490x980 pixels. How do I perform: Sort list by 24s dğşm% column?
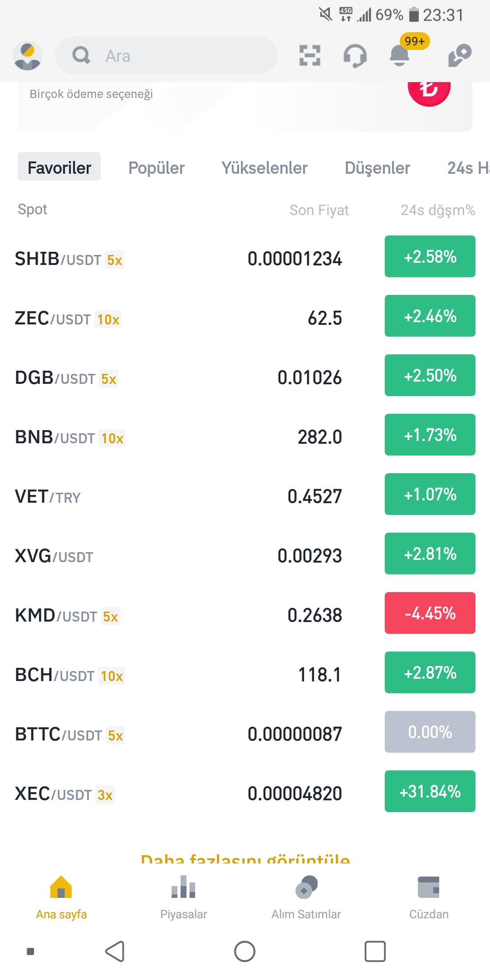(438, 210)
